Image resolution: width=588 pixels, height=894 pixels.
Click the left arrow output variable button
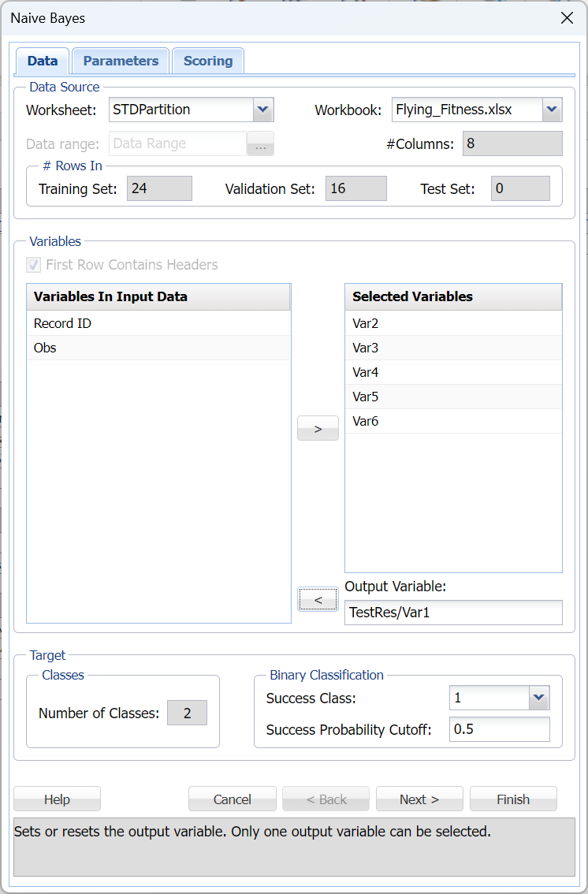tap(318, 600)
